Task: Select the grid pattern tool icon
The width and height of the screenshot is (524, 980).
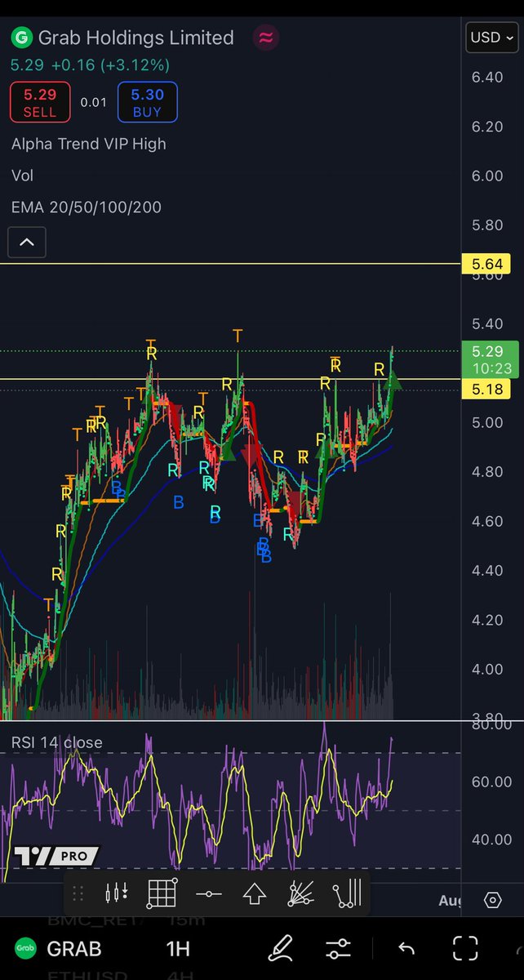Action: [162, 893]
